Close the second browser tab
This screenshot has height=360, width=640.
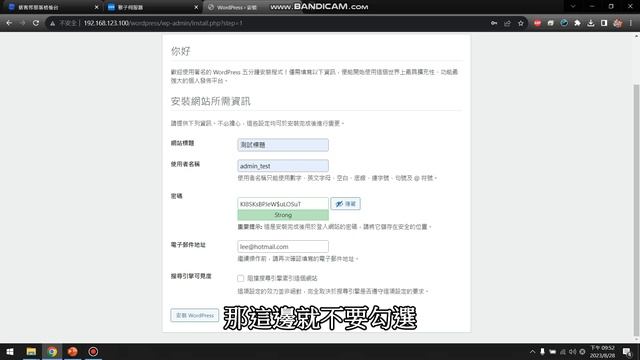(196, 7)
